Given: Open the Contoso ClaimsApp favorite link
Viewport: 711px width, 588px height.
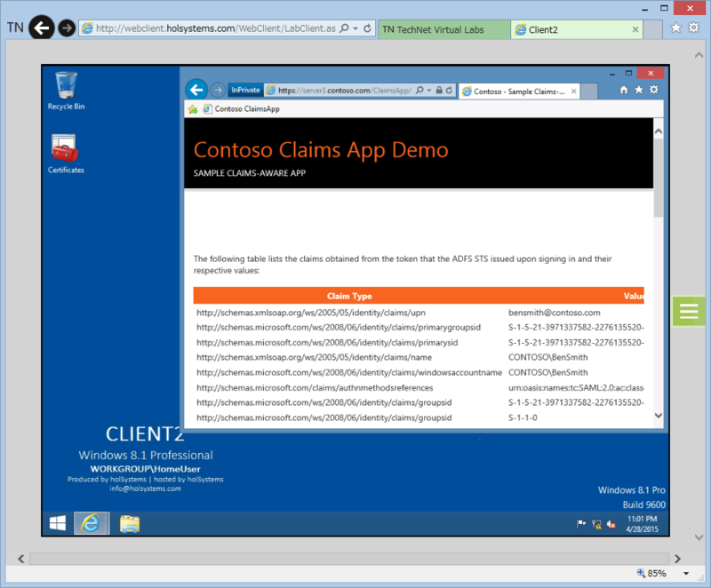Looking at the screenshot, I should click(x=241, y=108).
